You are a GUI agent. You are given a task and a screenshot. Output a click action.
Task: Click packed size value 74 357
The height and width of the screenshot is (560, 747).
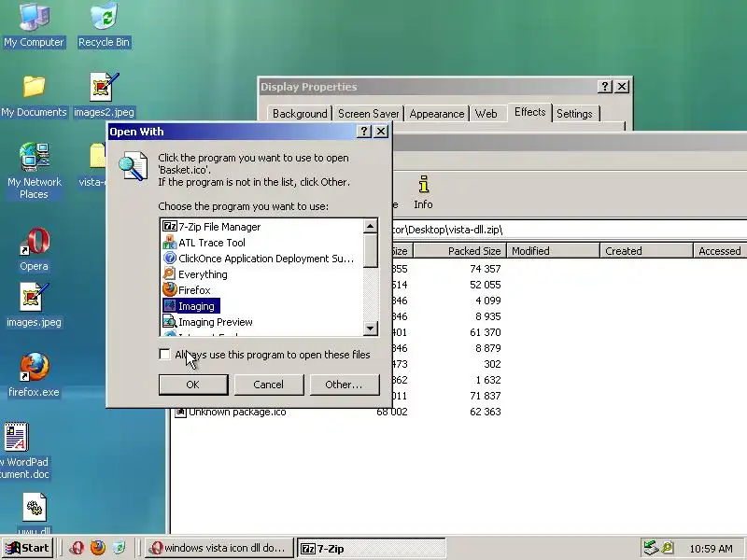(x=485, y=269)
